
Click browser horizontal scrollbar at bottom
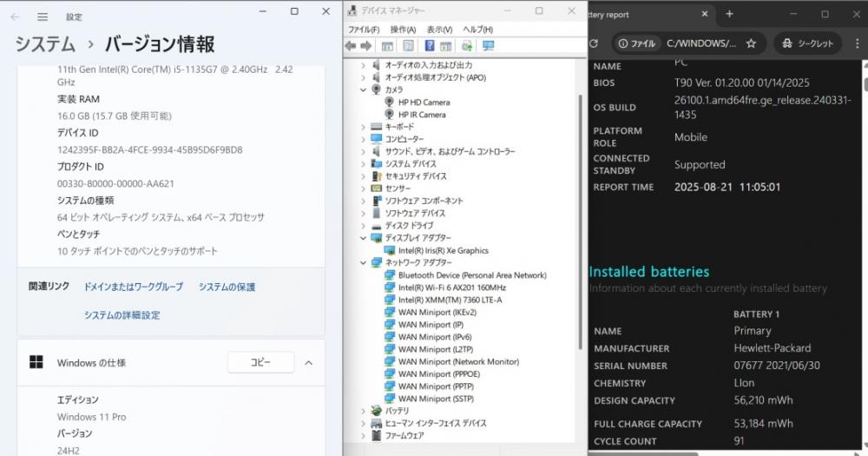(642, 453)
